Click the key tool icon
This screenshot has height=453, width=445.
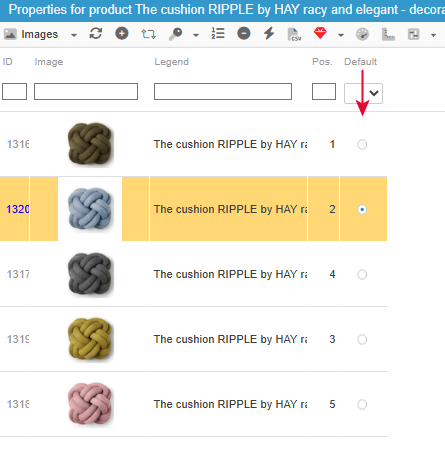point(176,34)
